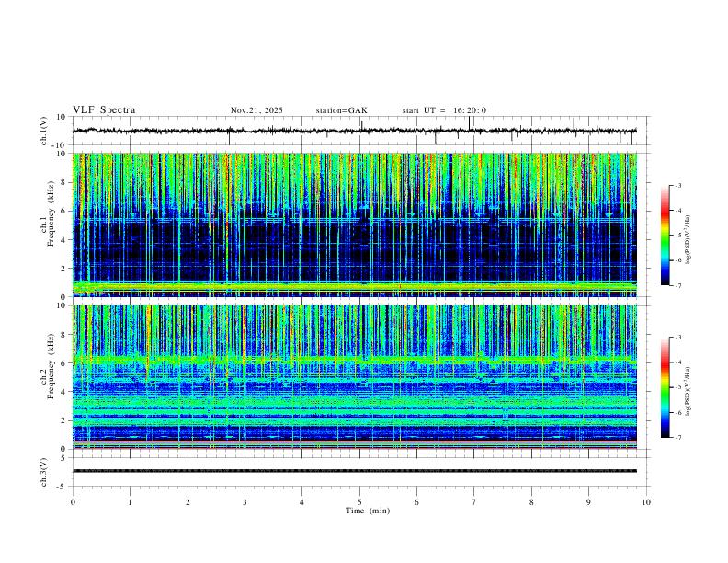
Task: Click the ch.2 color scale bar
Action: 665,387
